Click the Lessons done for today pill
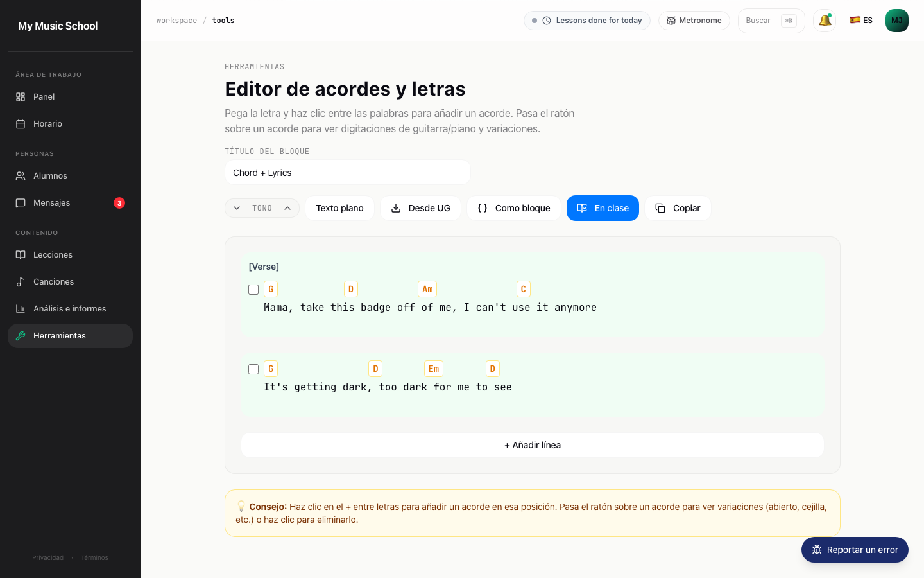 click(x=587, y=21)
